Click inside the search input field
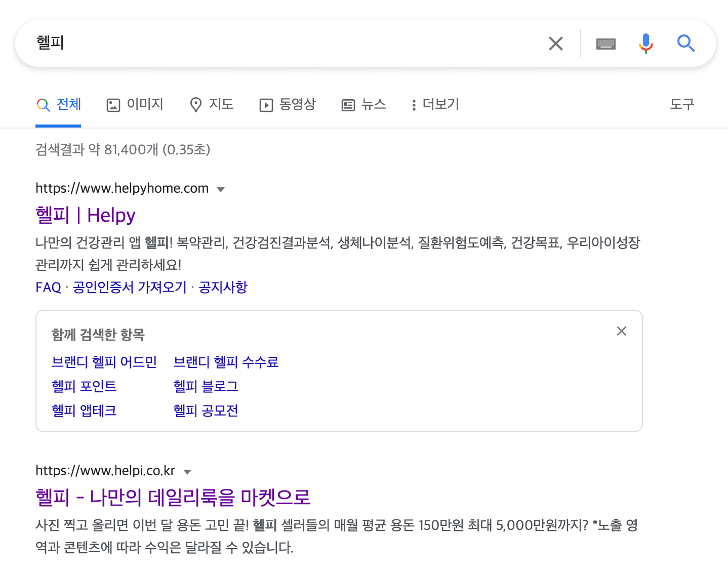 click(x=253, y=44)
